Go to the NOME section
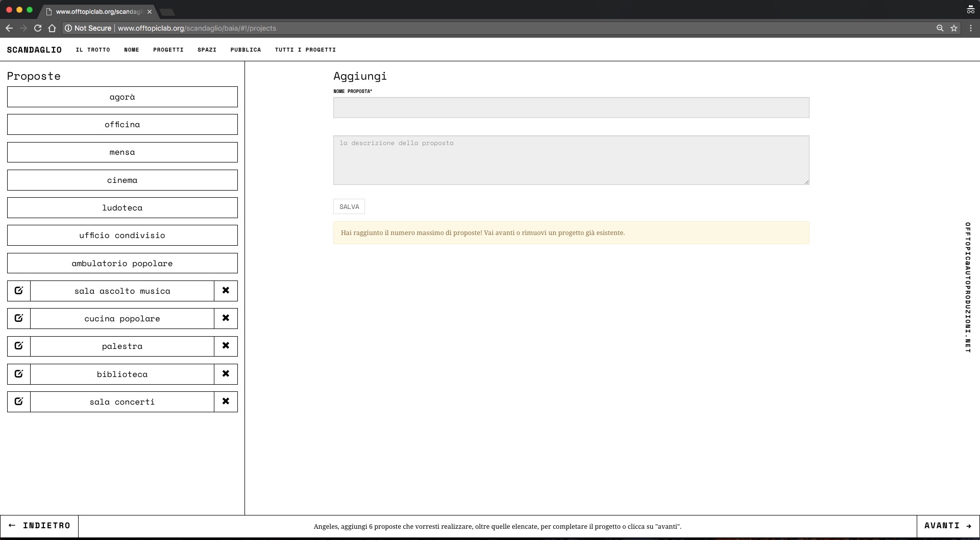 (132, 50)
